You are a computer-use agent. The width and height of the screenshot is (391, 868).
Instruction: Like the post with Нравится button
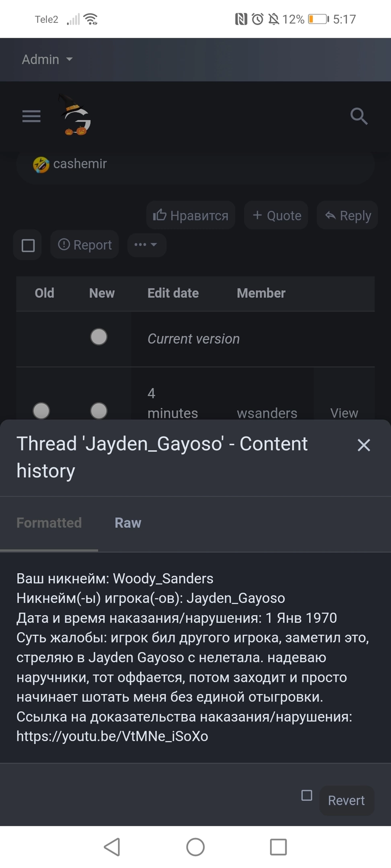point(191,215)
